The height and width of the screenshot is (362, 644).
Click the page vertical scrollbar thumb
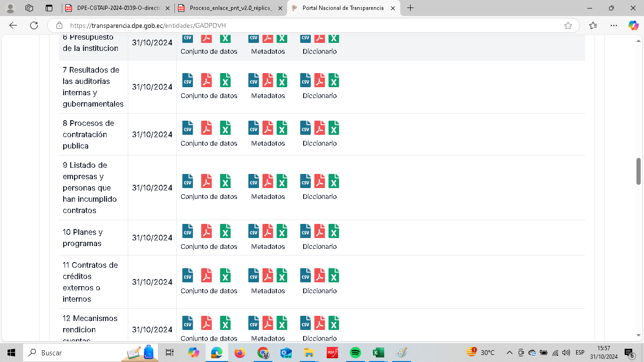pos(639,171)
